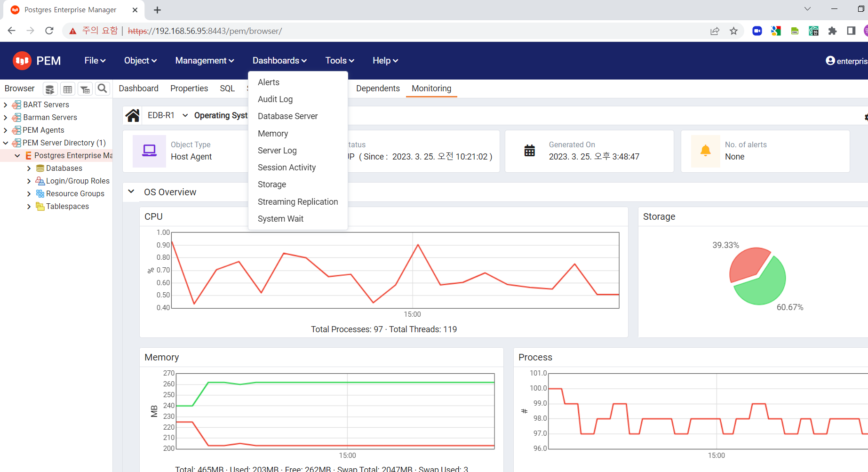This screenshot has width=868, height=472.
Task: Open the Help menu
Action: click(385, 61)
